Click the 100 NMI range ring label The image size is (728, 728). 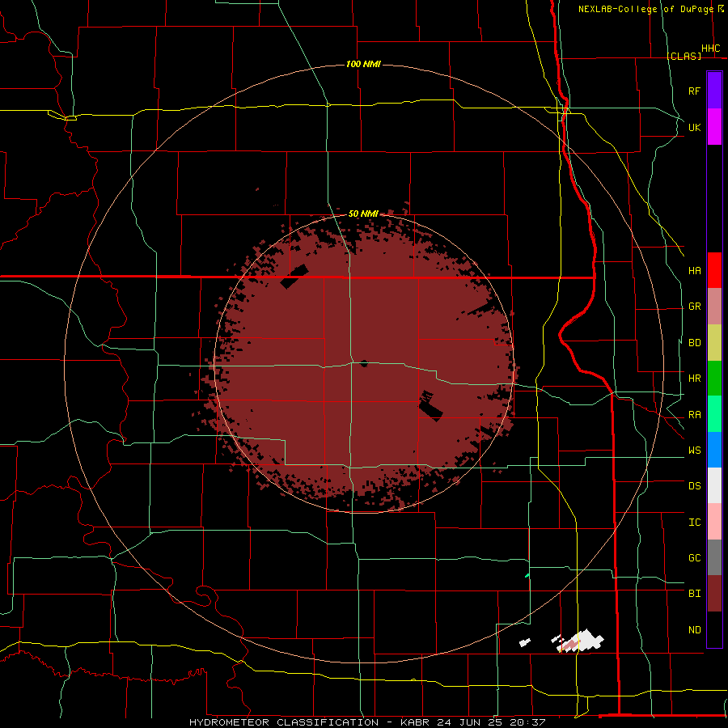[x=363, y=64]
